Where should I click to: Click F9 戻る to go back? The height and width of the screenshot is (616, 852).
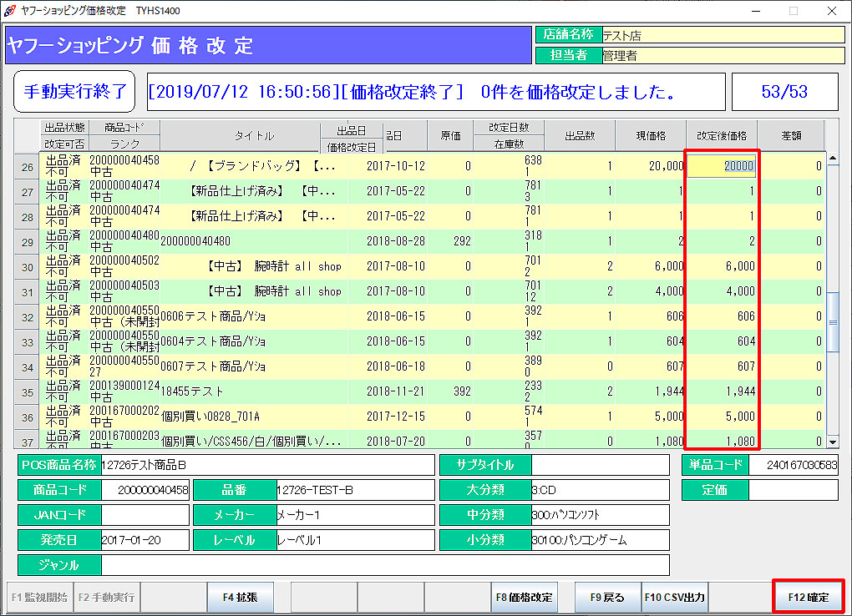pos(607,597)
